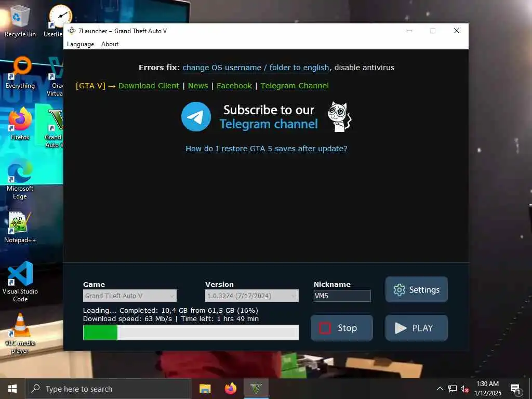Click the Subscribe to our Telegram channel banner
The width and height of the screenshot is (532, 399).
pyautogui.click(x=267, y=117)
